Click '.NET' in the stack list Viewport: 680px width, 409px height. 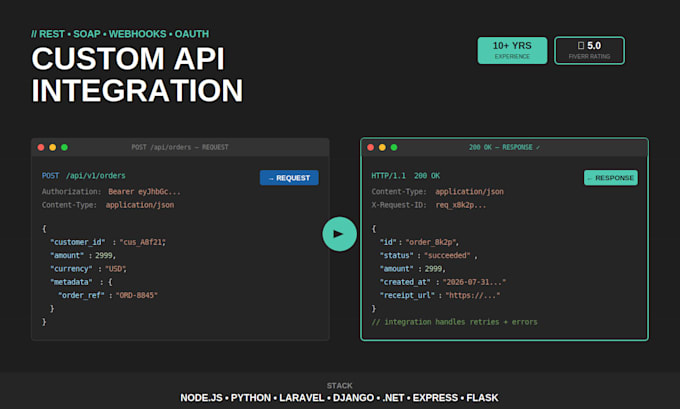point(393,398)
